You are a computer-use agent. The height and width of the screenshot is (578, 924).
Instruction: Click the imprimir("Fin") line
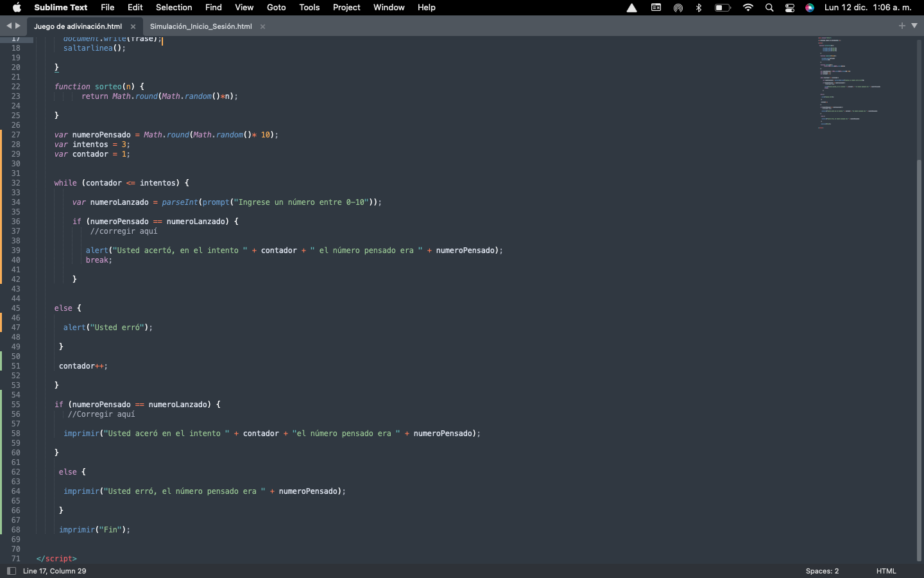(x=94, y=530)
